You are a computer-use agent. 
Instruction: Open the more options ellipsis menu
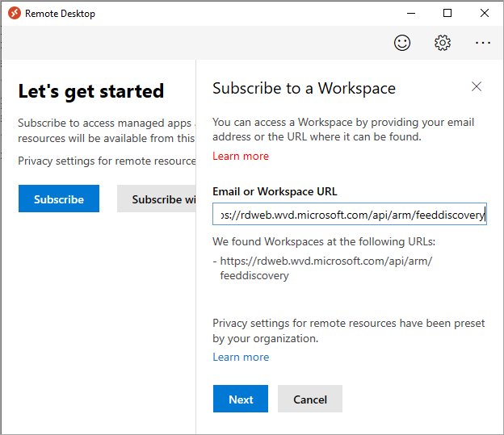(483, 43)
